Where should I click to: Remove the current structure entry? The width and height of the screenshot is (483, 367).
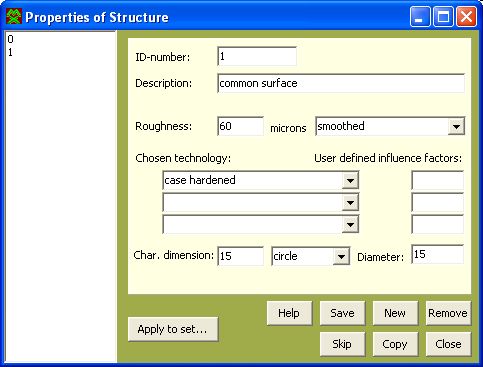point(448,313)
